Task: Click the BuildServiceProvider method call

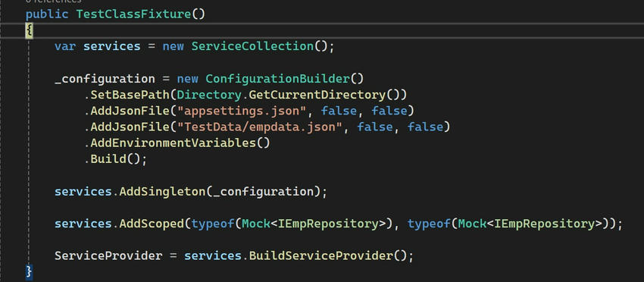Action: tap(320, 255)
